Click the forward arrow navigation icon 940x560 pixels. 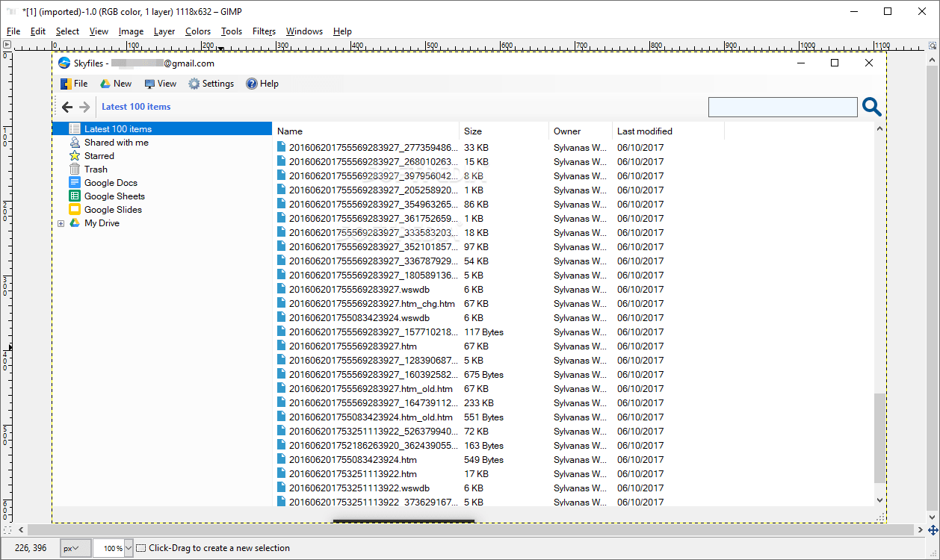pyautogui.click(x=84, y=107)
